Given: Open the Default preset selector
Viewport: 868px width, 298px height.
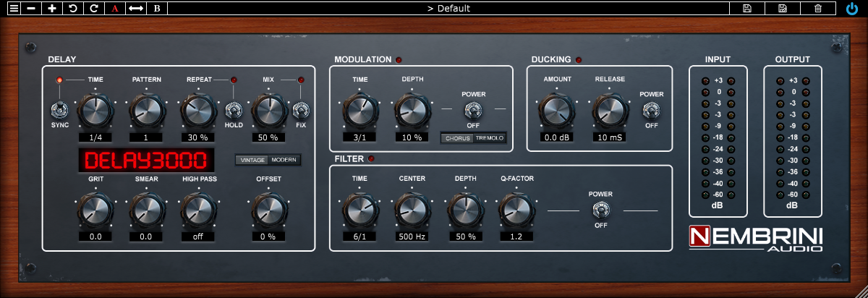Looking at the screenshot, I should [x=448, y=9].
